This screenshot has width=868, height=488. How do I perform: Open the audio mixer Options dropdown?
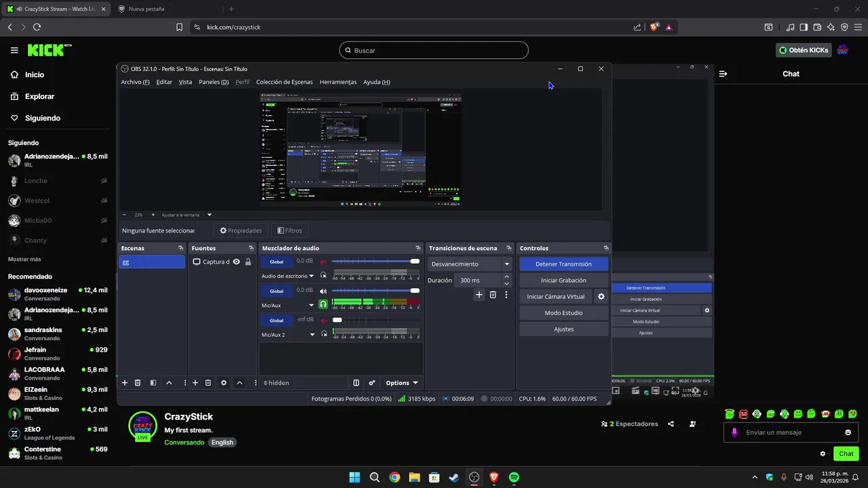pos(402,383)
